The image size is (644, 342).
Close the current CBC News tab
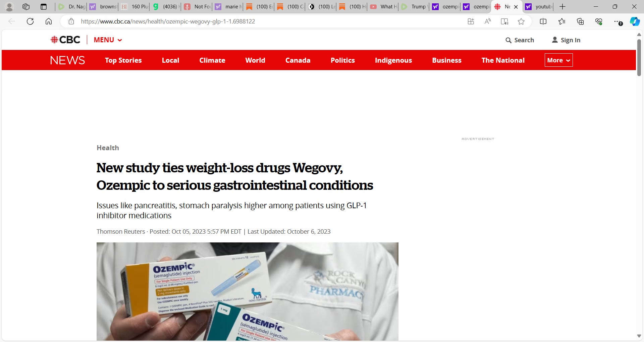pyautogui.click(x=516, y=7)
